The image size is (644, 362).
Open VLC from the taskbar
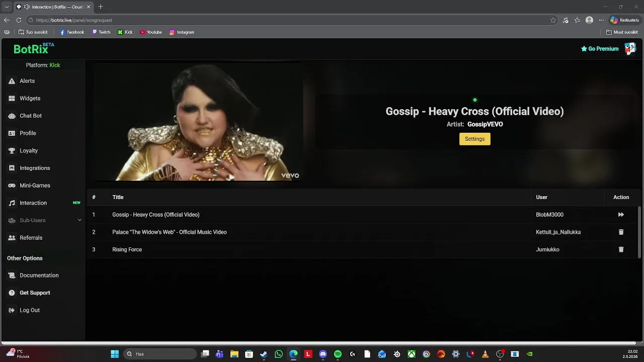[x=485, y=354]
